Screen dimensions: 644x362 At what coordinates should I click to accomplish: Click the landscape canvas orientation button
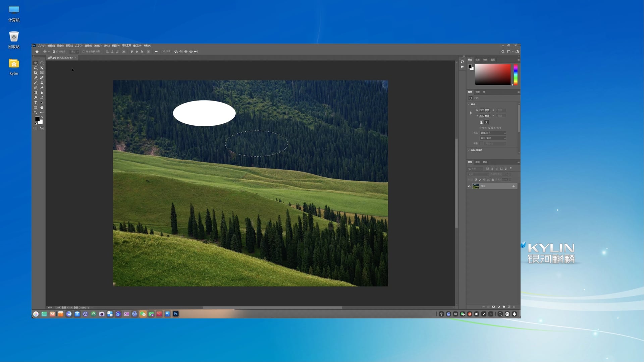(x=487, y=122)
